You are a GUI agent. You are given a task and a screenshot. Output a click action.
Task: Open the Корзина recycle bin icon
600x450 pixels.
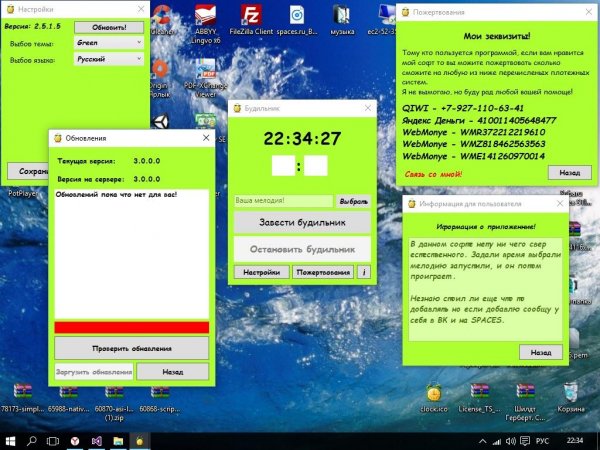pyautogui.click(x=571, y=392)
